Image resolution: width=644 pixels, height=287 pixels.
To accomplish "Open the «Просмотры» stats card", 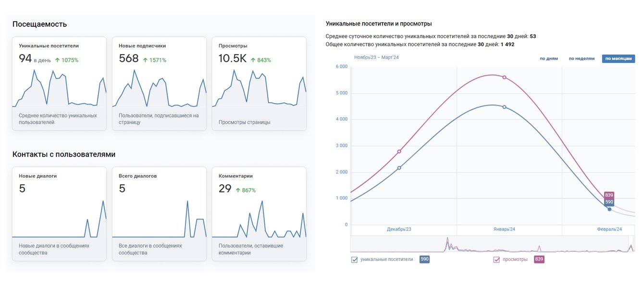I will click(x=259, y=84).
